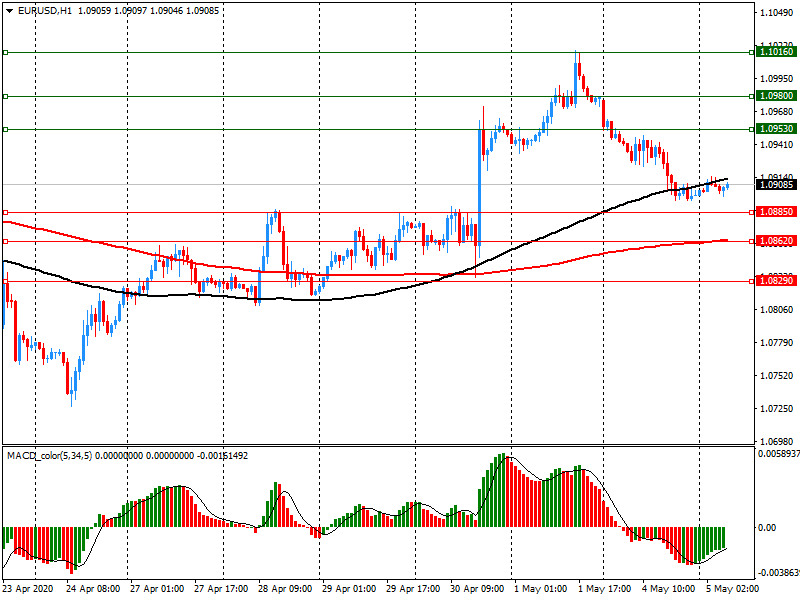Click the 1 May 17:00 time label

tap(605, 589)
